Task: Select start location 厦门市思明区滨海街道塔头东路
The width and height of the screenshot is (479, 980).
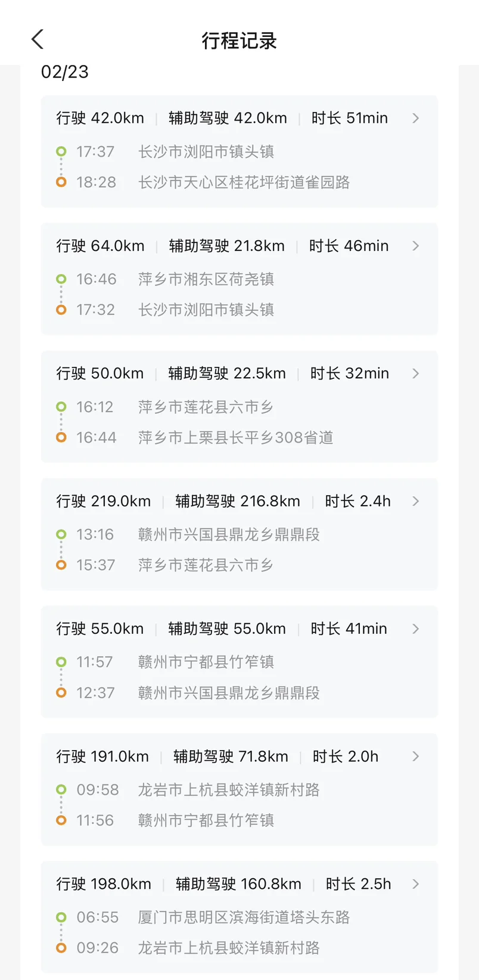Action: tap(244, 917)
